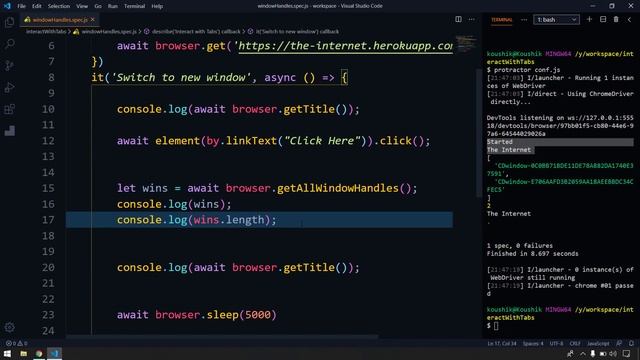Open the Run menu
This screenshot has height=360, width=640.
click(113, 6)
